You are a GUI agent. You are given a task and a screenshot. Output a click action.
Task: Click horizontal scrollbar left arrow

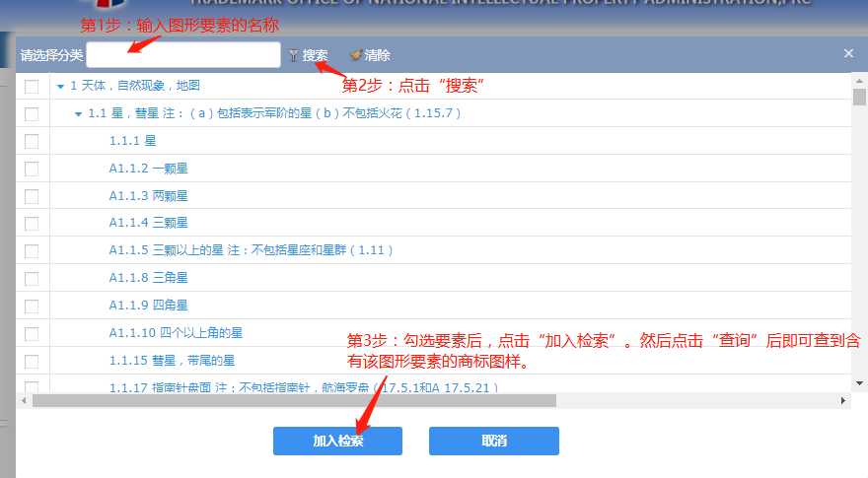point(24,400)
